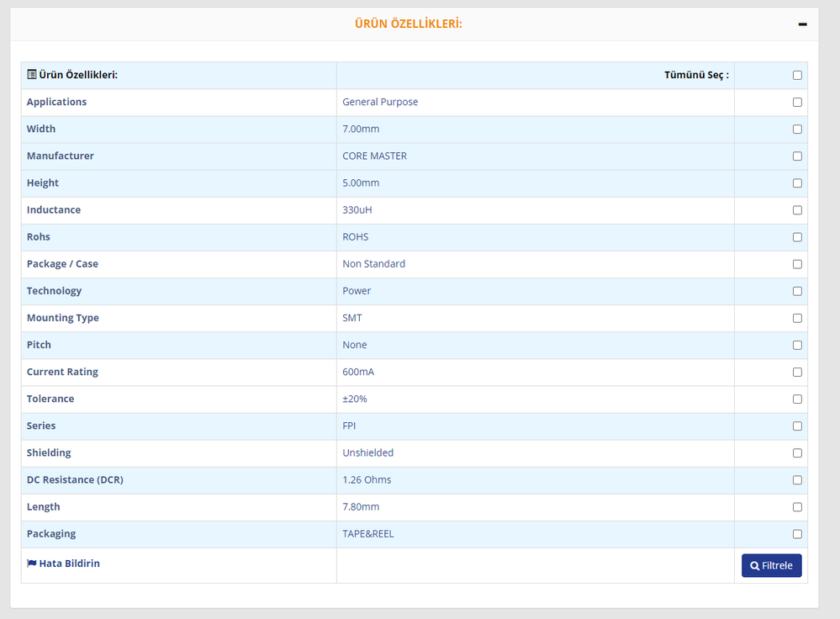This screenshot has height=619, width=840.
Task: Click the General Purpose value
Action: (380, 102)
